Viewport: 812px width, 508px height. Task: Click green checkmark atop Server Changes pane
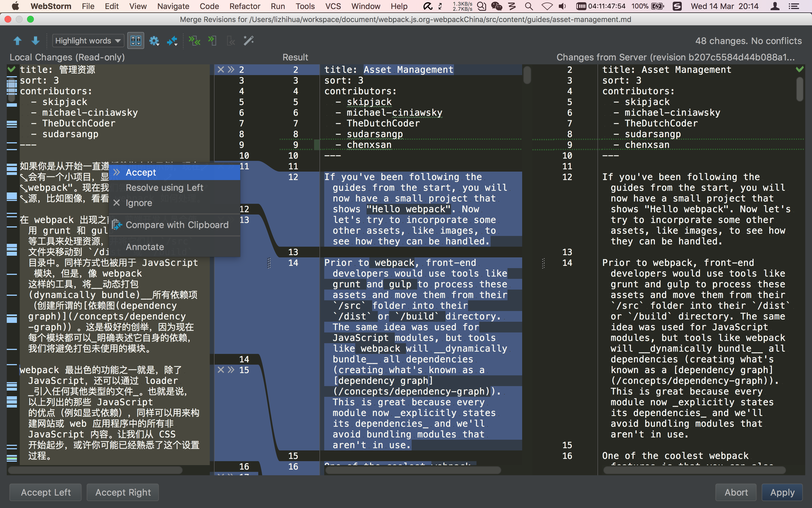click(800, 69)
